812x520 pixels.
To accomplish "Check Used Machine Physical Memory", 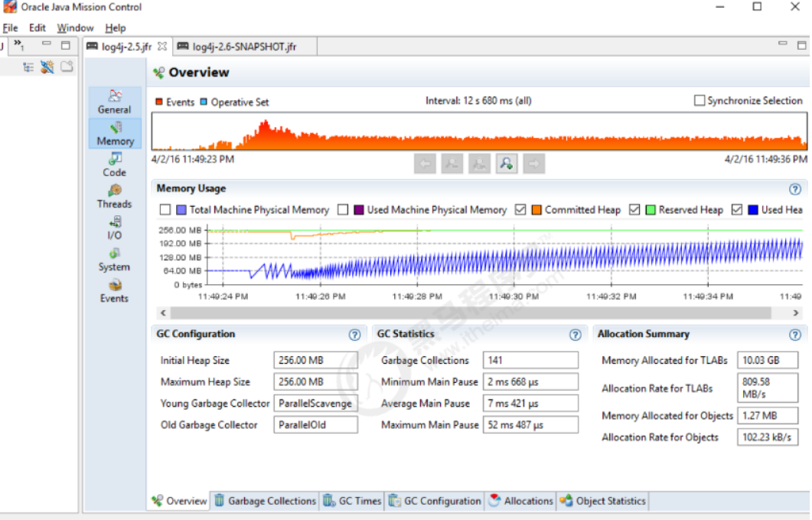I will [342, 209].
